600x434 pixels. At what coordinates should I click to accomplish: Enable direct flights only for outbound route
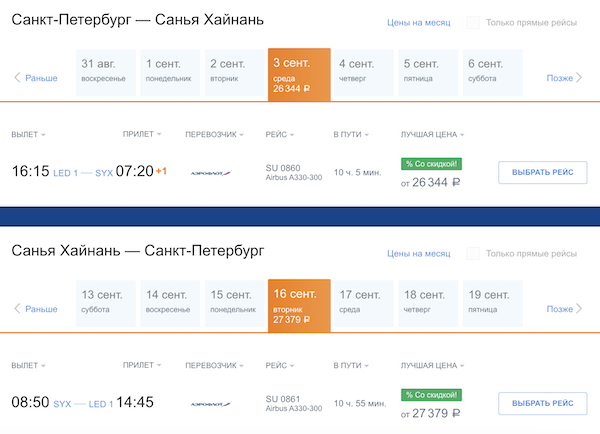[473, 22]
